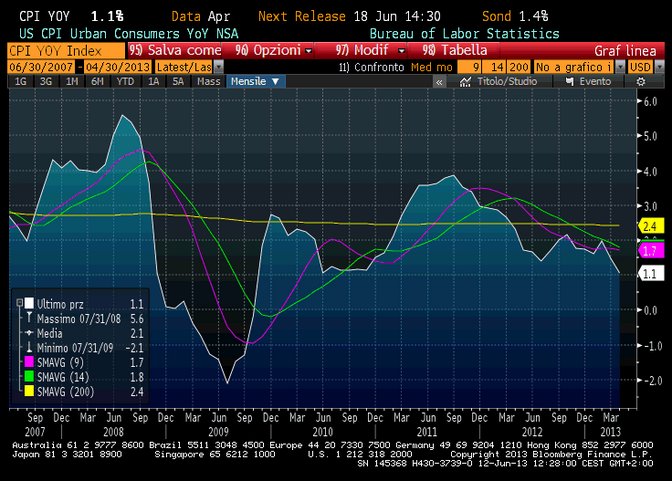
Task: Expand the Mensile periodicity dropdown
Action: point(256,81)
